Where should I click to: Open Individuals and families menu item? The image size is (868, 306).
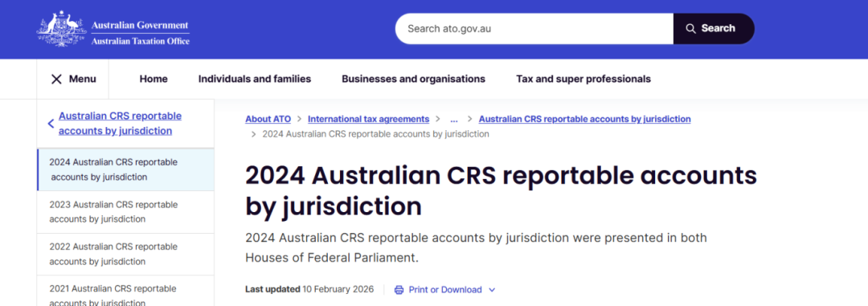[x=255, y=80]
